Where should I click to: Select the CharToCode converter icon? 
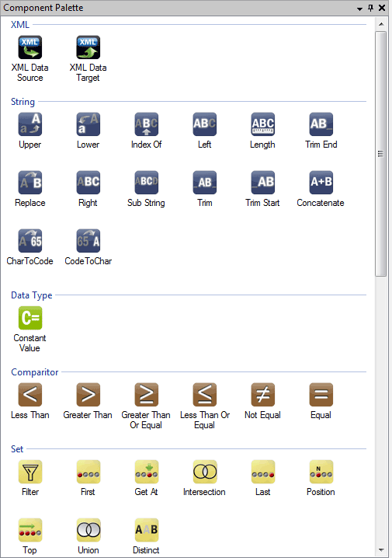click(x=29, y=241)
